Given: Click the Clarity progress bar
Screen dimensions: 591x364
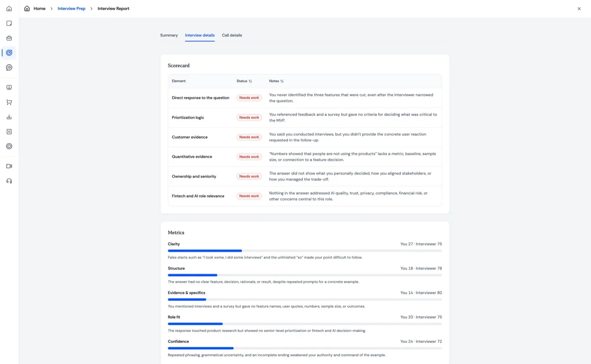Looking at the screenshot, I should 305,251.
